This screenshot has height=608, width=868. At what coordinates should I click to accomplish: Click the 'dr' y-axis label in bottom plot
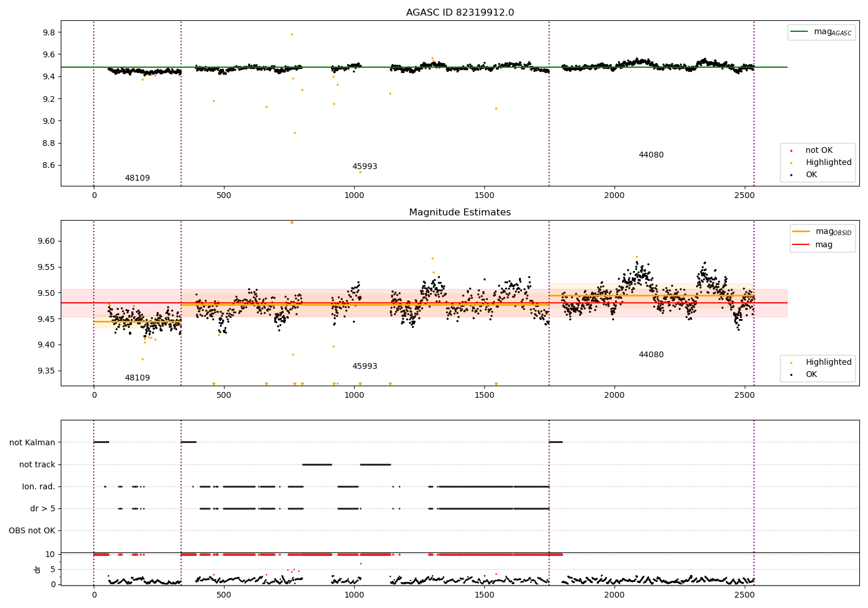coord(38,569)
